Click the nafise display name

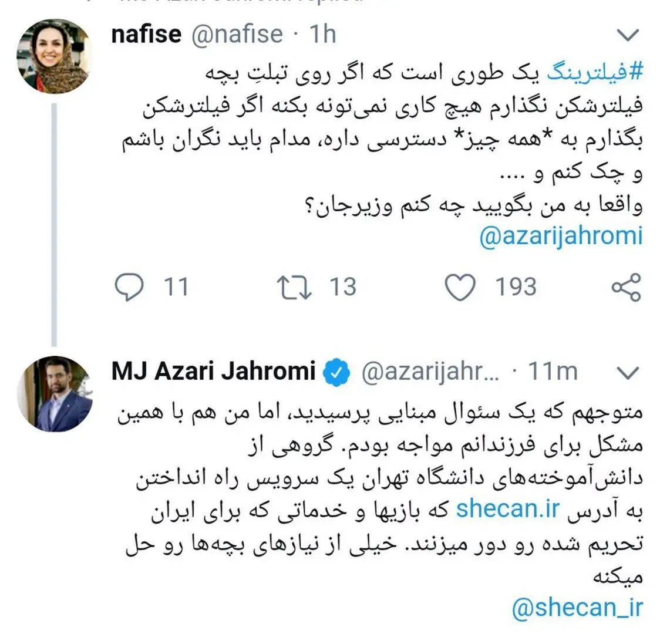click(146, 34)
